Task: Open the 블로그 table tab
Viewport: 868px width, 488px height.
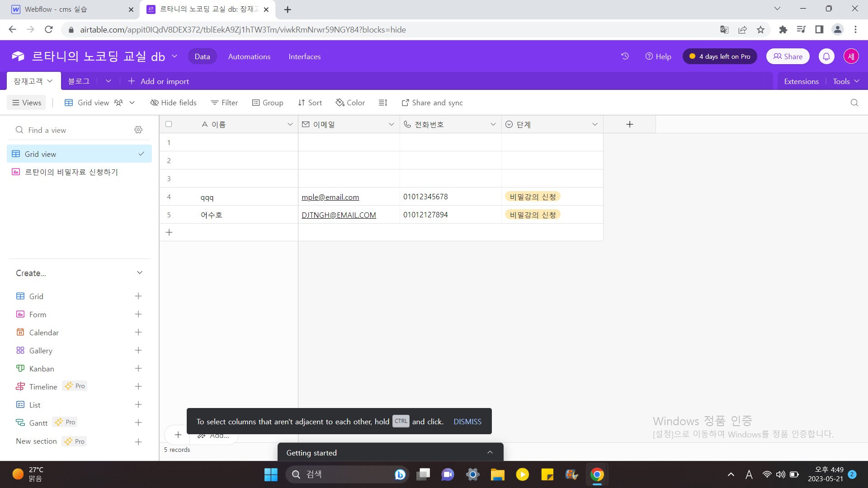Action: 79,81
